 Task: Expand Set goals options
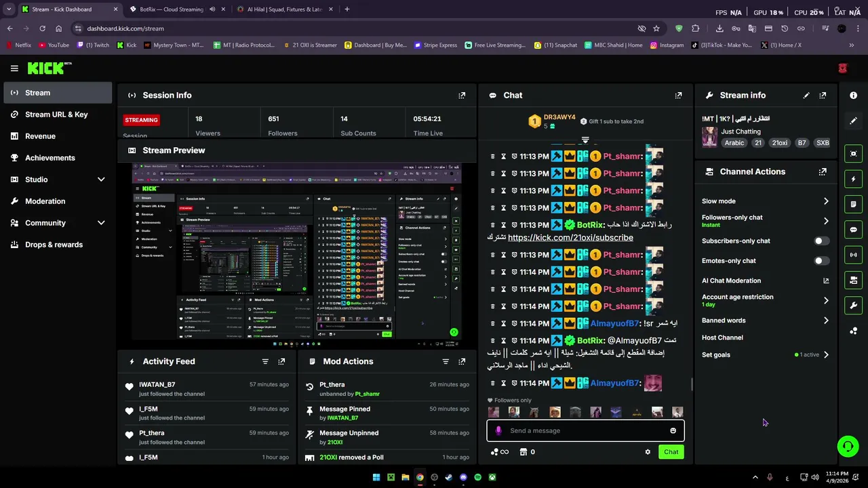(x=826, y=354)
